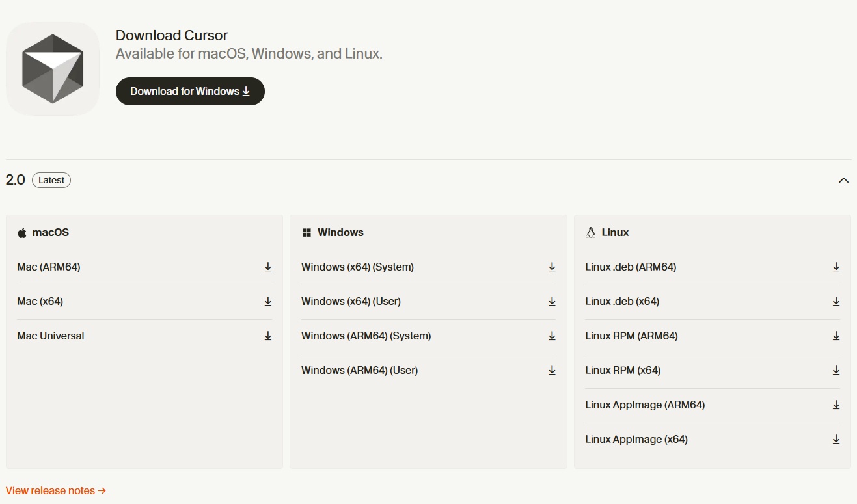The width and height of the screenshot is (857, 504).
Task: Download Linux AppImage (x64) via arrow icon
Action: (836, 439)
